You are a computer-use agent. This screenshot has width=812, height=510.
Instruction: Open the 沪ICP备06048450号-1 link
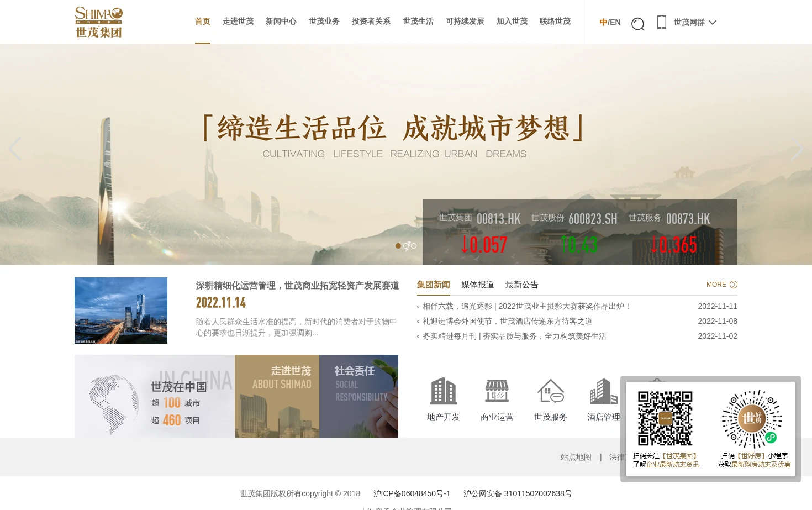[412, 493]
